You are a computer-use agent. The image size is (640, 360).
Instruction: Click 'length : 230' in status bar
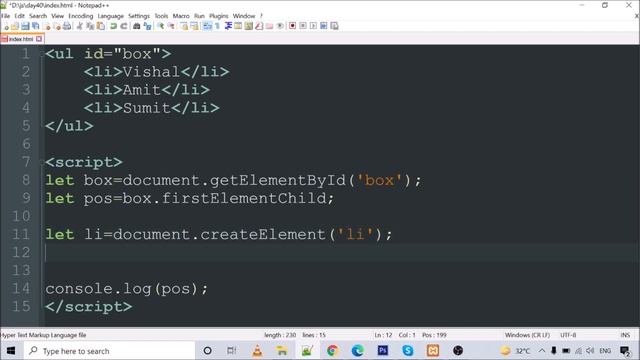click(x=280, y=335)
